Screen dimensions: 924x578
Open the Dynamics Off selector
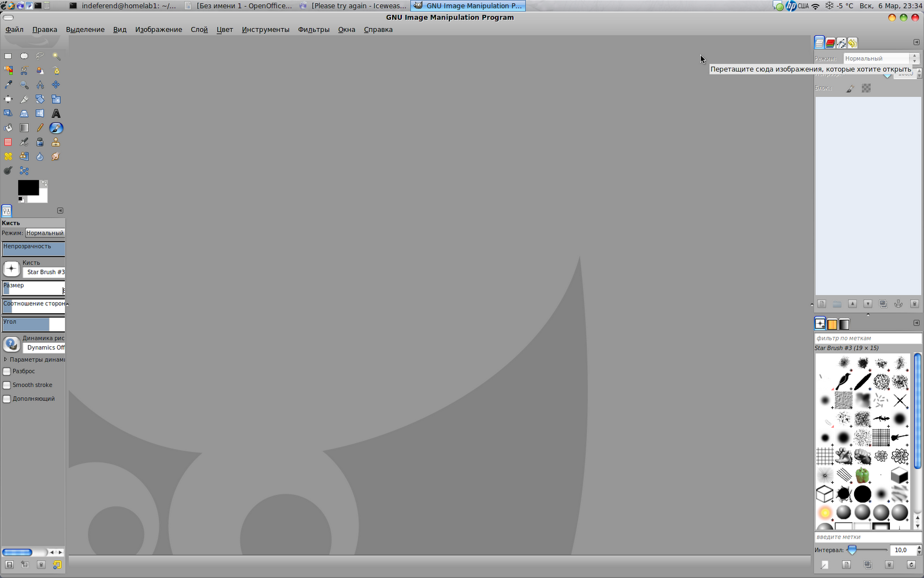point(12,344)
